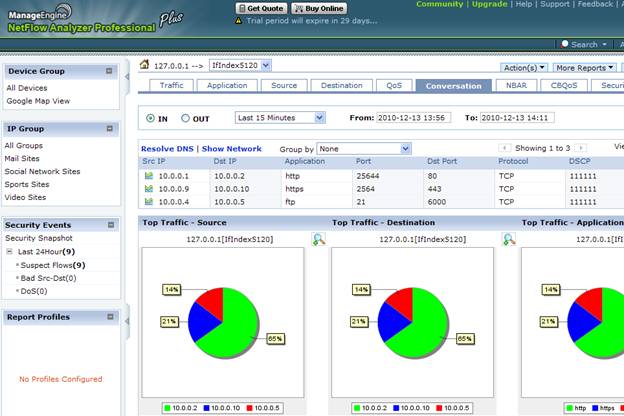Open the Upgrade link
624x416 pixels.
[489, 4]
